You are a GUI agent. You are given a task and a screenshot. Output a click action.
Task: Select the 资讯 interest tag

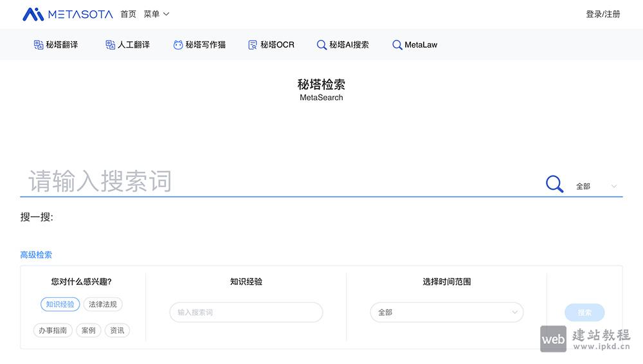(x=117, y=331)
